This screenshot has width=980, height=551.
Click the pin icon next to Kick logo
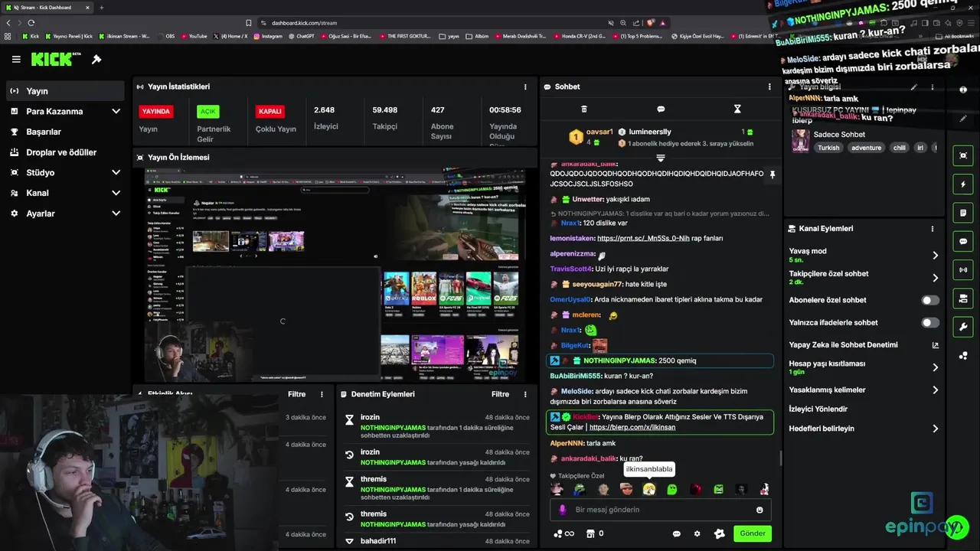(x=96, y=59)
